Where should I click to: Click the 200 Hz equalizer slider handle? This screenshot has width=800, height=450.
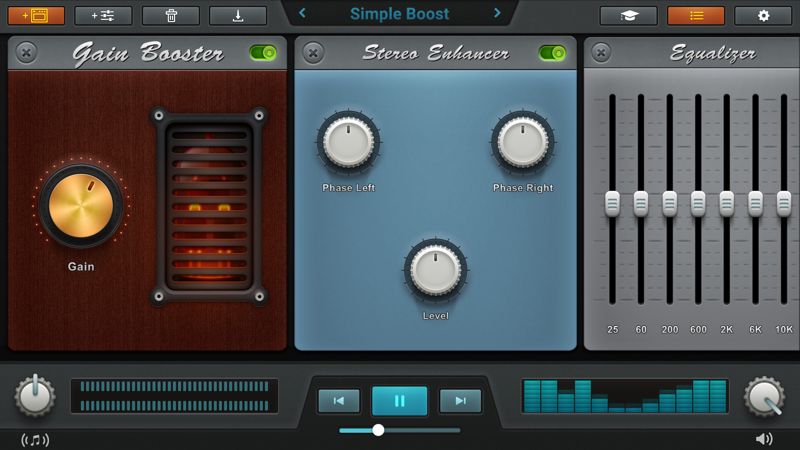669,204
